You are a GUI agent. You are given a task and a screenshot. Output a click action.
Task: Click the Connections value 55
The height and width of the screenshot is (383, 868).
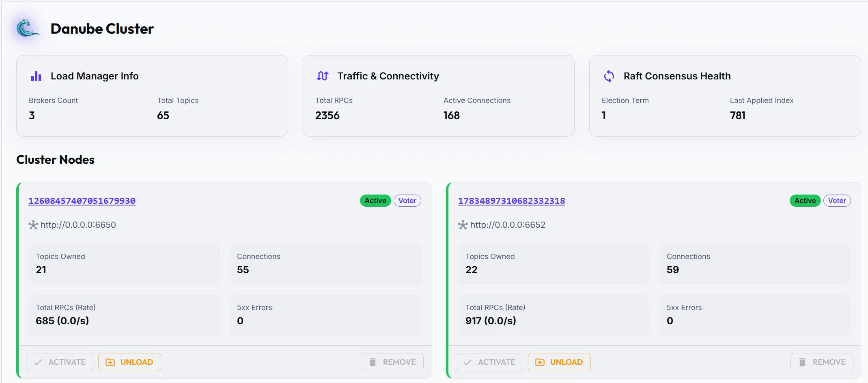(243, 270)
